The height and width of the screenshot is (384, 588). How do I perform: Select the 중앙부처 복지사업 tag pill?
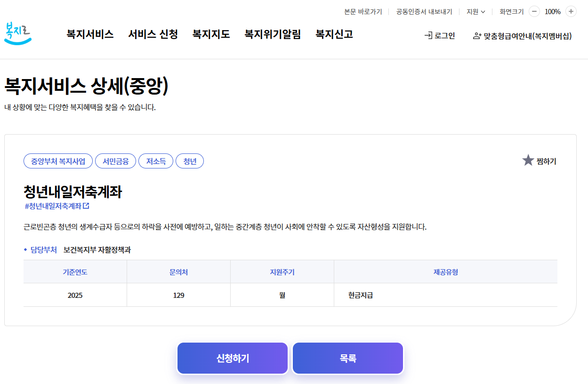(x=58, y=160)
